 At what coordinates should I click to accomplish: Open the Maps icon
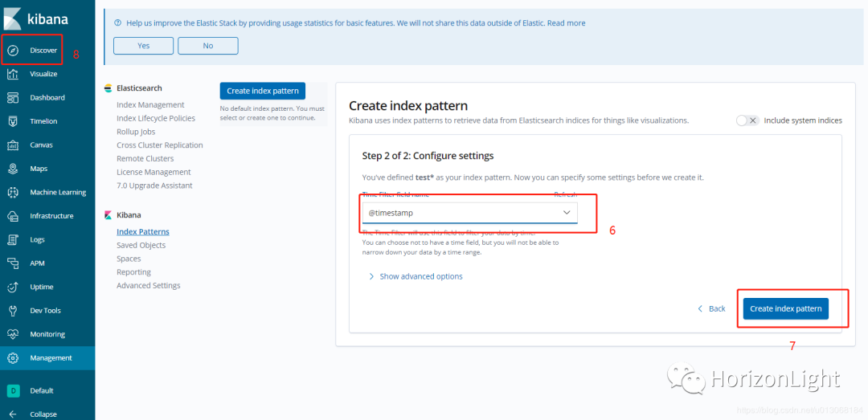(x=14, y=169)
